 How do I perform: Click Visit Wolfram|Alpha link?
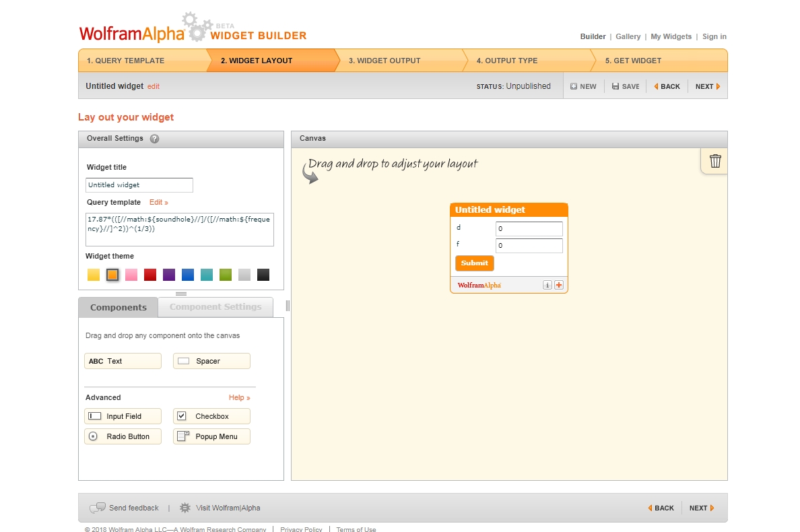(220, 508)
